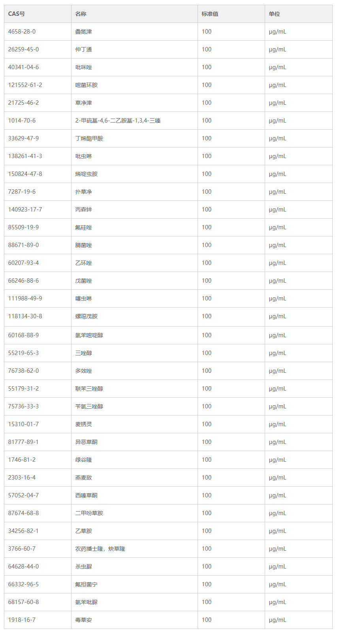Image resolution: width=337 pixels, height=644 pixels.
Task: Click CAS number 121552-61-2
Action: point(25,85)
